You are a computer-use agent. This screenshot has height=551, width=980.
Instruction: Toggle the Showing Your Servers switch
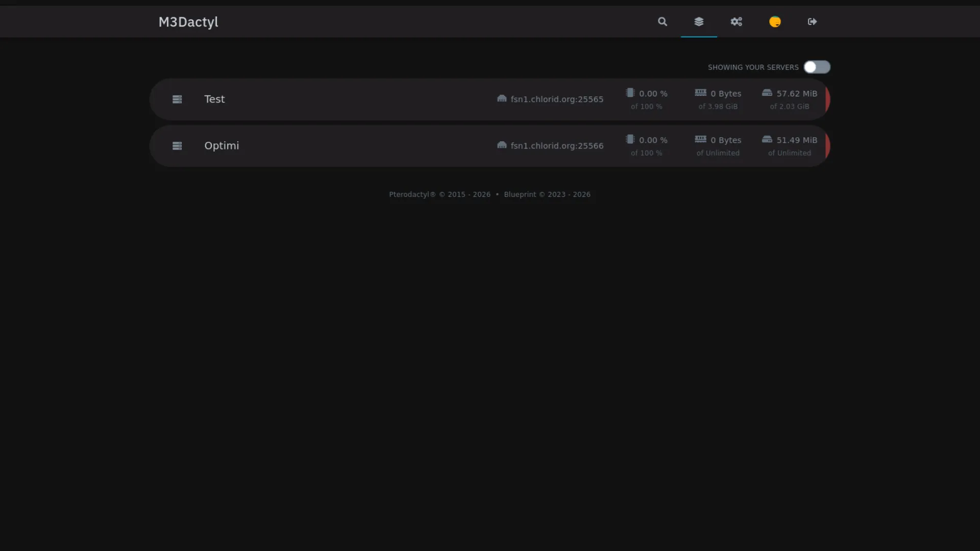[x=817, y=67]
